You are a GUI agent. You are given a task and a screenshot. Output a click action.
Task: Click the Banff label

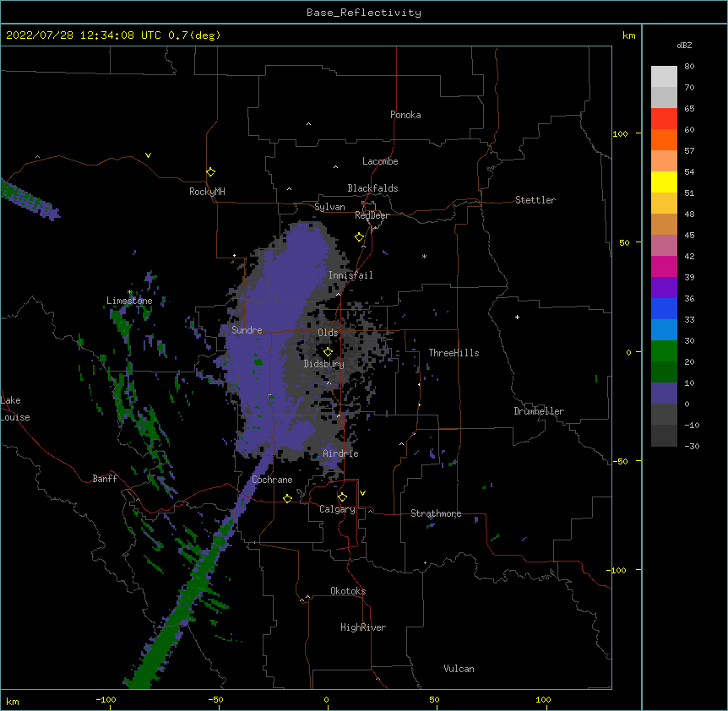click(x=105, y=479)
